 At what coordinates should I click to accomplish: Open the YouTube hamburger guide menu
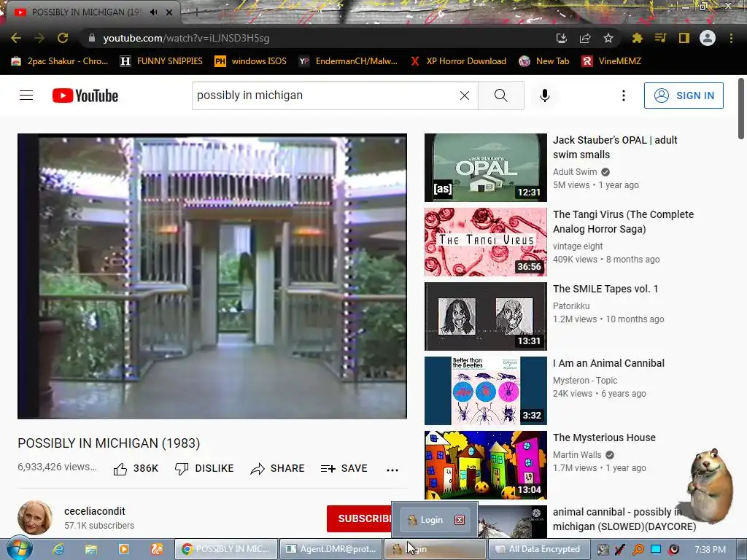(26, 96)
